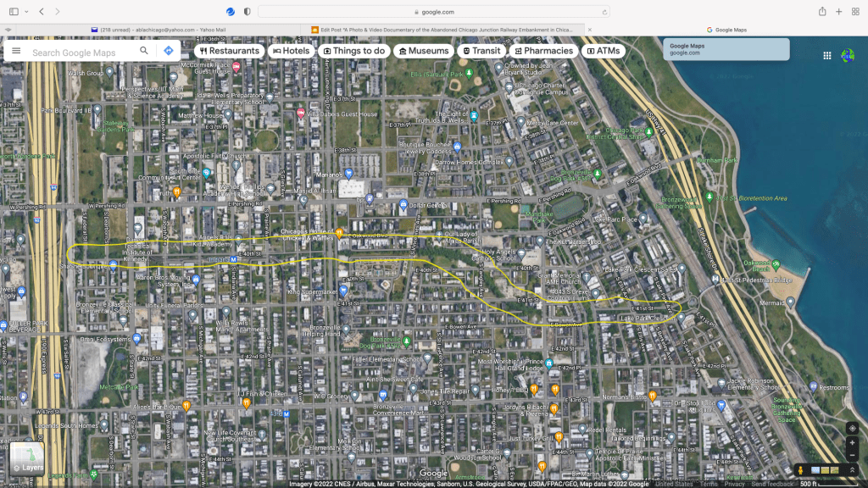Open Directions with the blue arrow icon
The width and height of the screenshot is (868, 488).
coord(169,51)
